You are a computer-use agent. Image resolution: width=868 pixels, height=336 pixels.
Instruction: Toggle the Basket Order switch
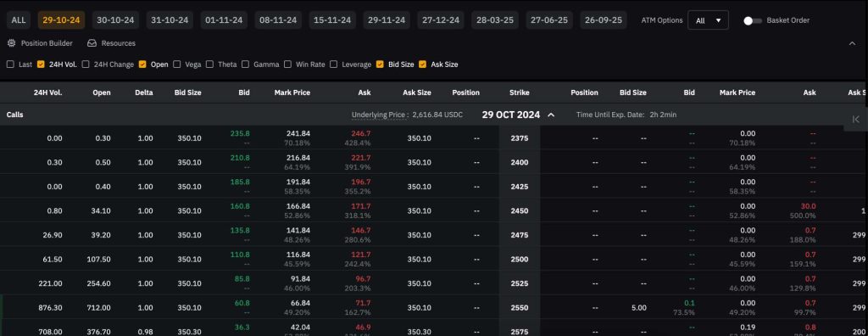pos(753,20)
